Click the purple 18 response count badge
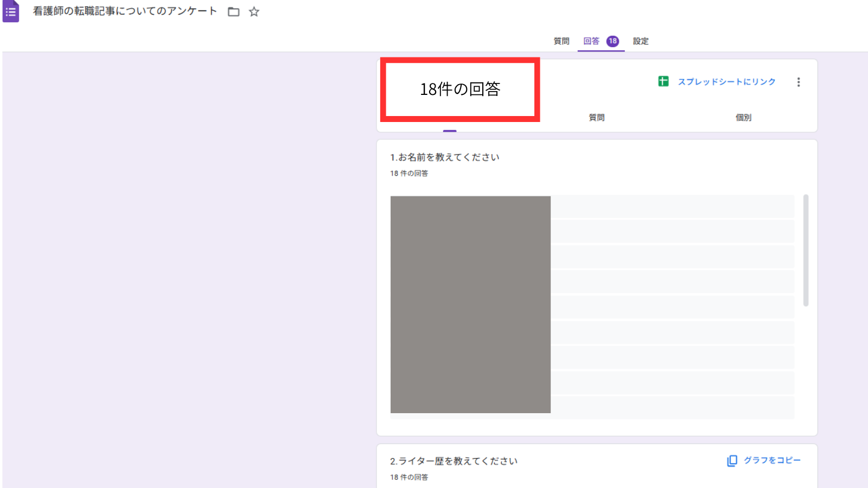The image size is (868, 488). coord(612,41)
